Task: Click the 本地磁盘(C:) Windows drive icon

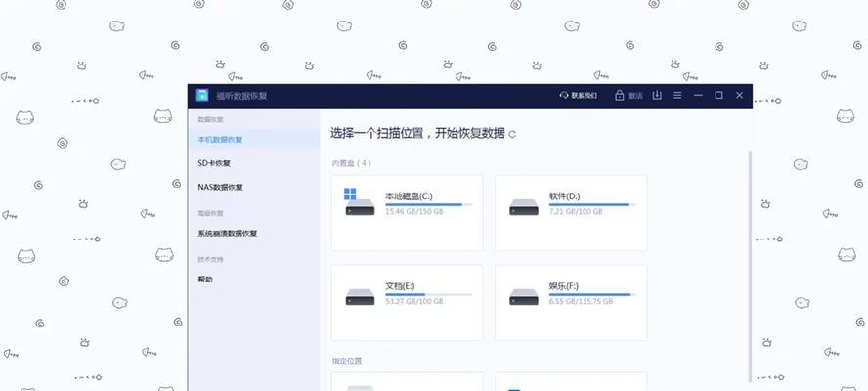Action: pyautogui.click(x=360, y=202)
